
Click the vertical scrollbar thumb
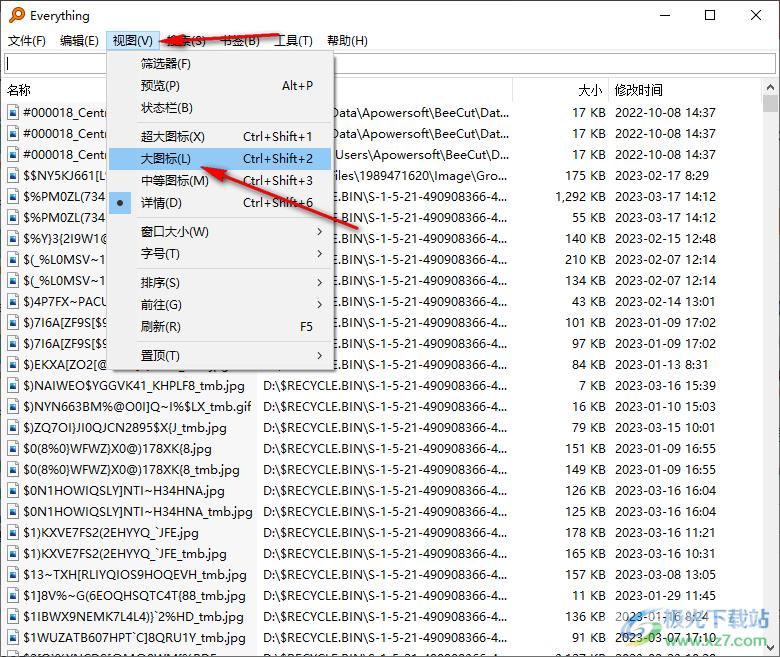pos(770,103)
